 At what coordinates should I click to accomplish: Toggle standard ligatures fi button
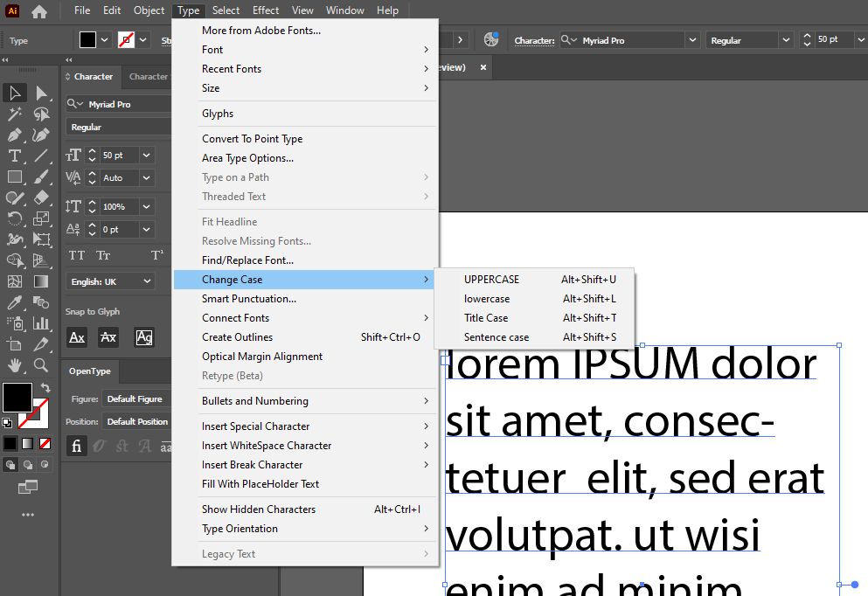coord(76,446)
